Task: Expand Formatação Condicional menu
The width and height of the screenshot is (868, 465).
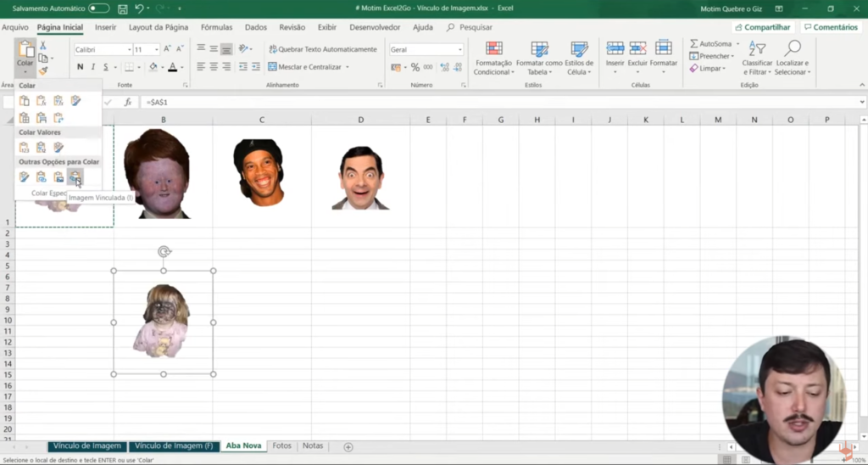Action: click(x=494, y=57)
